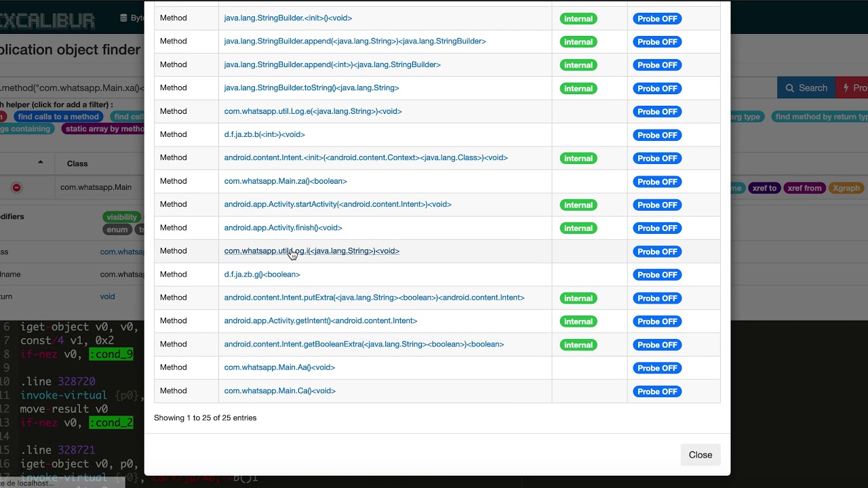Toggle Probe OFF for d.f.ja.zb.g row
Viewport: 868px width, 488px height.
pos(657,274)
